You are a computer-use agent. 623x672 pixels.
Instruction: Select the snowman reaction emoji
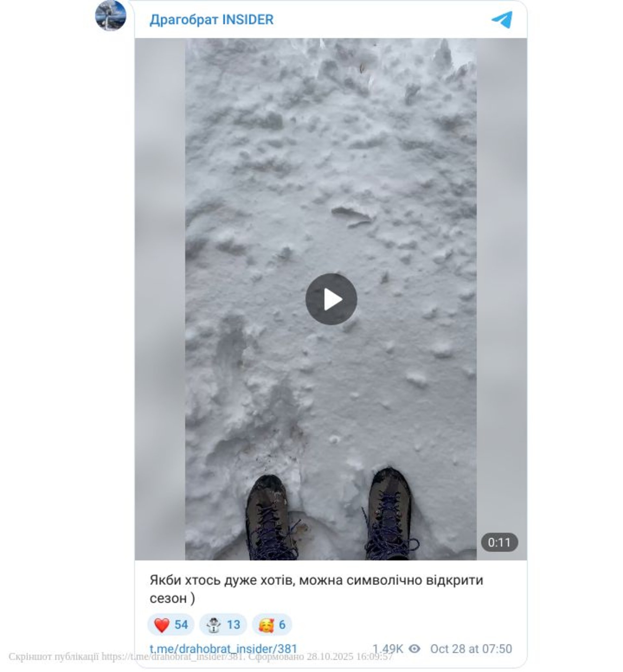(214, 625)
